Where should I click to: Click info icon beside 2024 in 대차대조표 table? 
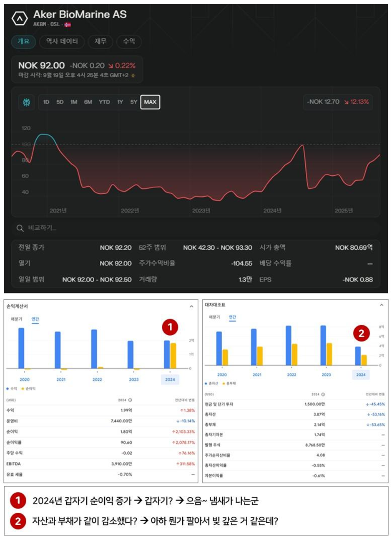coord(323,394)
